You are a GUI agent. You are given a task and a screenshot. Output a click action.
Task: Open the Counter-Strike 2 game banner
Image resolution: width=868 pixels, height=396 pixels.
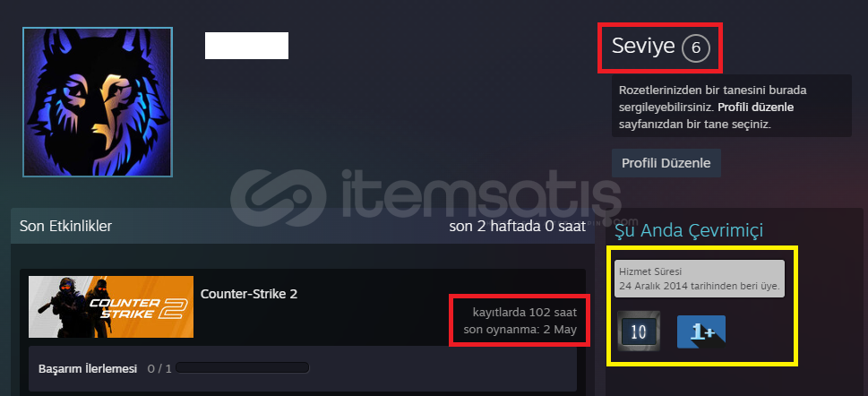point(111,306)
